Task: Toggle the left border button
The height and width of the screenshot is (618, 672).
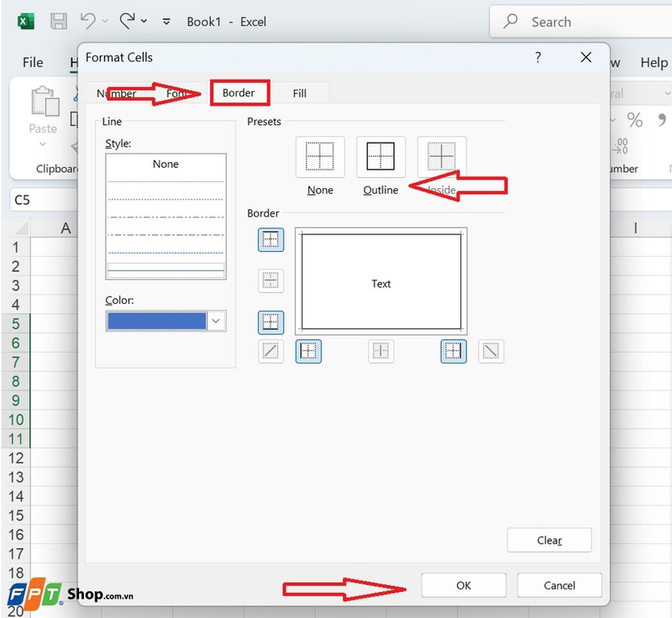Action: click(308, 351)
